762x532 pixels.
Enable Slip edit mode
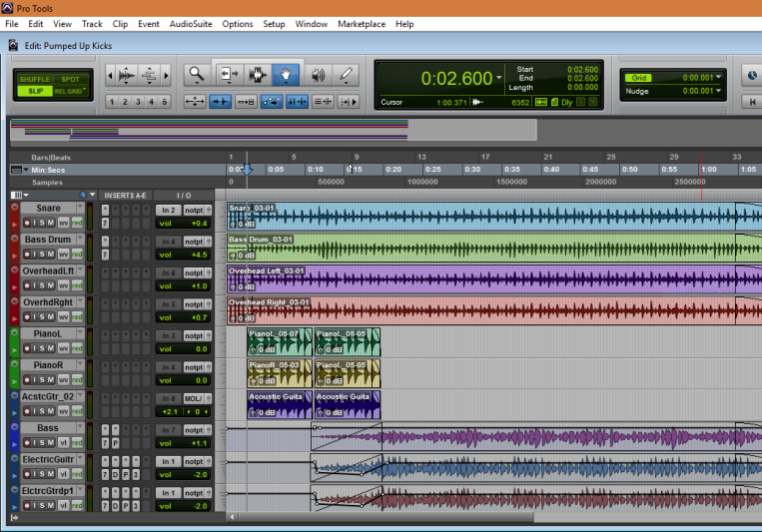click(x=35, y=91)
